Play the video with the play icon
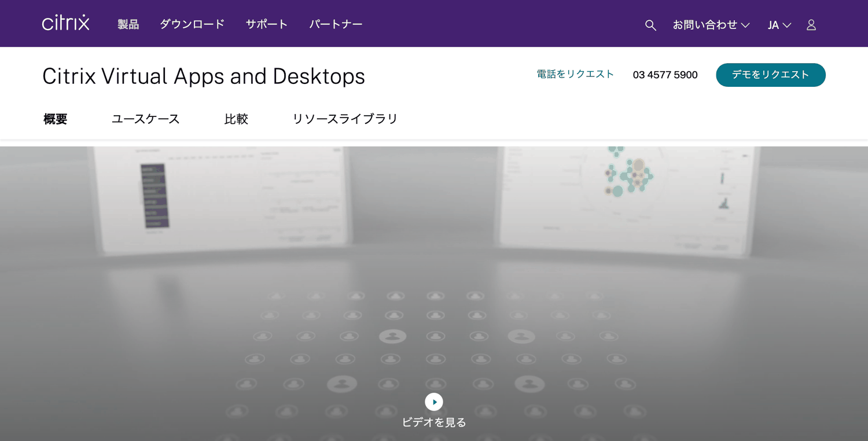 click(x=434, y=402)
